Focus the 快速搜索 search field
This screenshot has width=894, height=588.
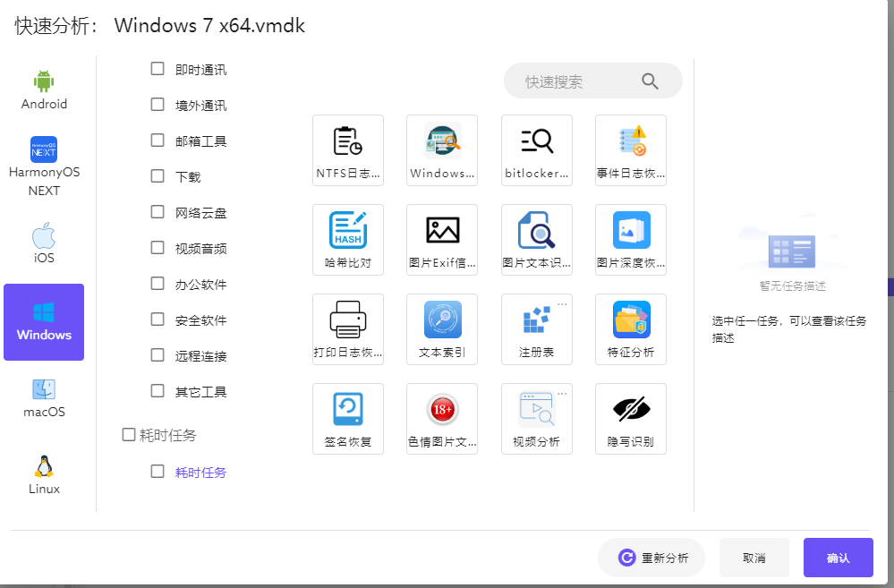pyautogui.click(x=593, y=81)
